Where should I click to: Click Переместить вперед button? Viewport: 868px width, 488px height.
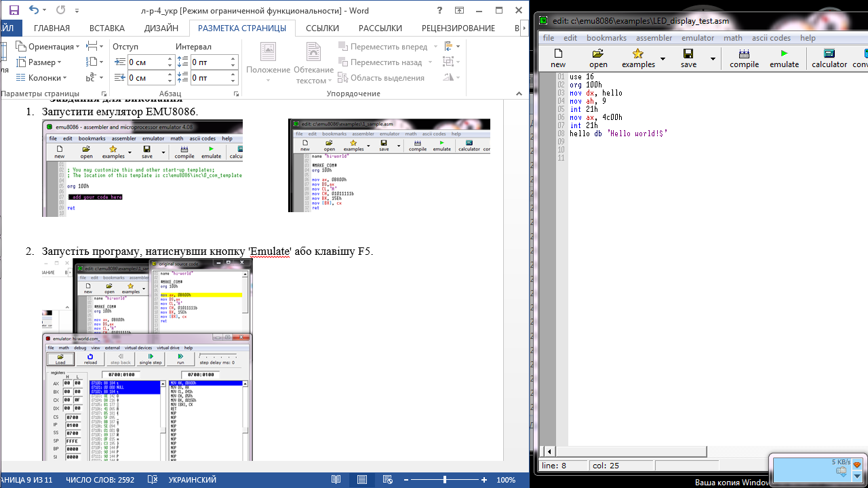389,46
